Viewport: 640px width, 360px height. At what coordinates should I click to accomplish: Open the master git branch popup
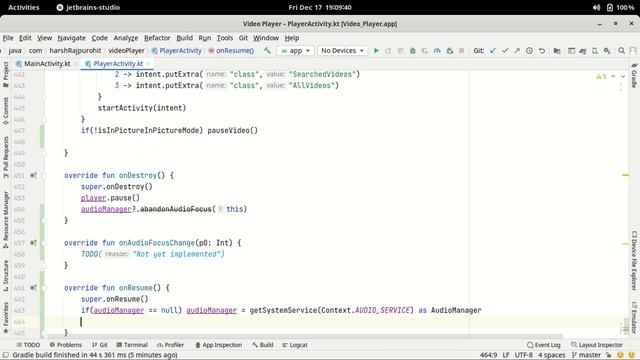point(586,355)
